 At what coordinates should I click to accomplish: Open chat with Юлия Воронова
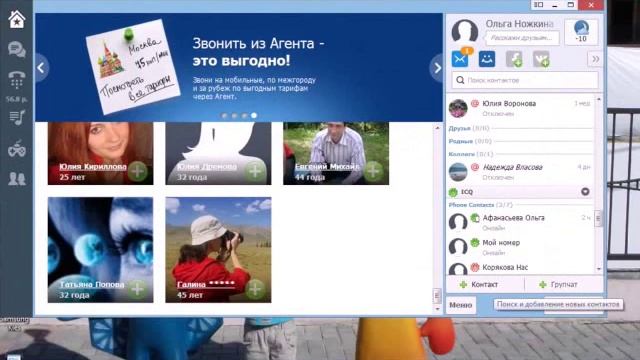tap(519, 108)
